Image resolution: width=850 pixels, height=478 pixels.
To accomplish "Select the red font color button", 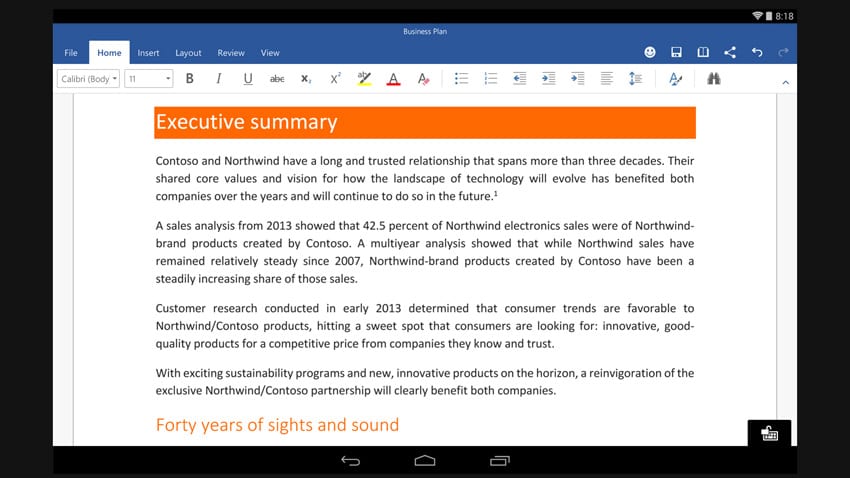I will (393, 79).
